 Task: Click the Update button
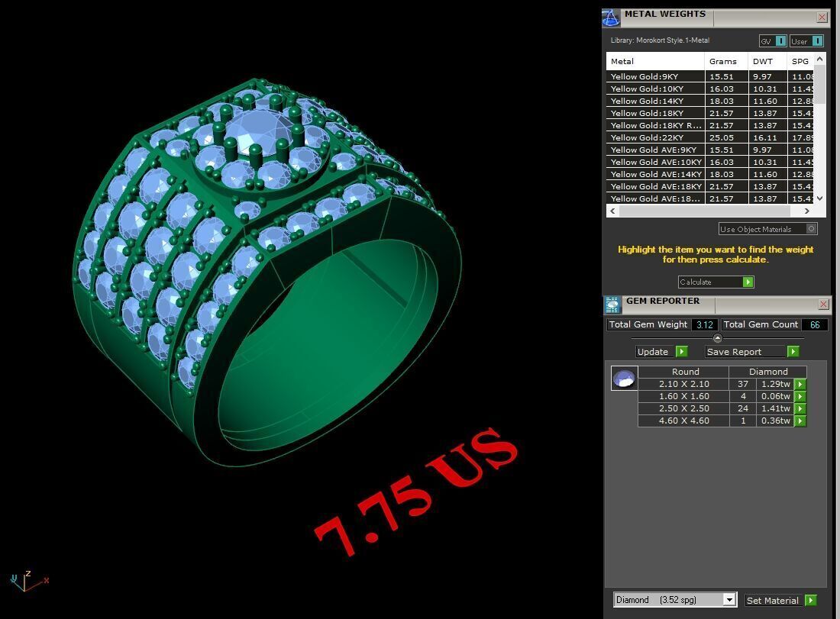point(661,351)
